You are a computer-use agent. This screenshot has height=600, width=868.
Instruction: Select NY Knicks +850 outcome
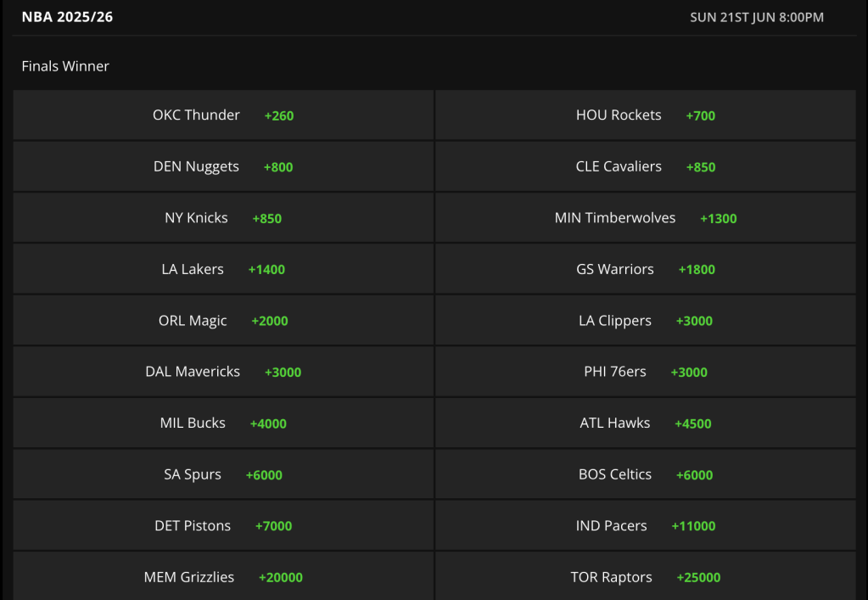(223, 217)
